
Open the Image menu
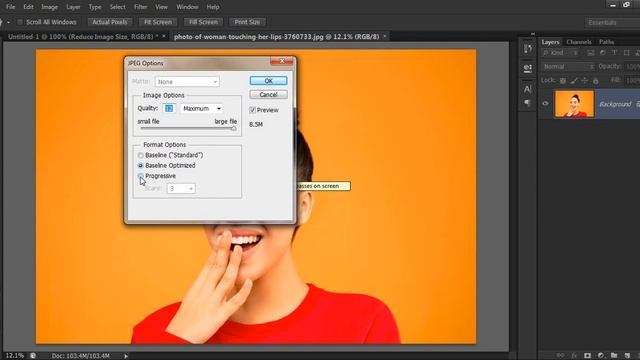(x=49, y=7)
